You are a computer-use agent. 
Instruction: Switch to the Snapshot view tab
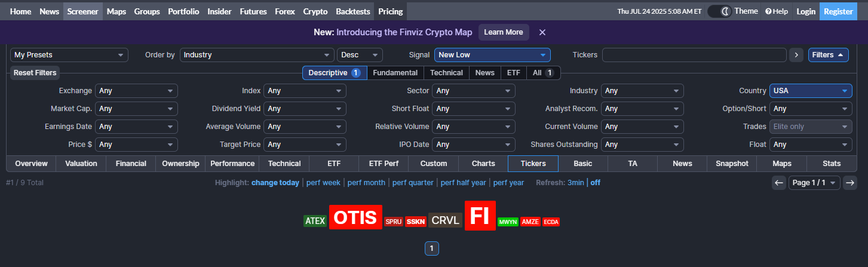click(x=732, y=164)
